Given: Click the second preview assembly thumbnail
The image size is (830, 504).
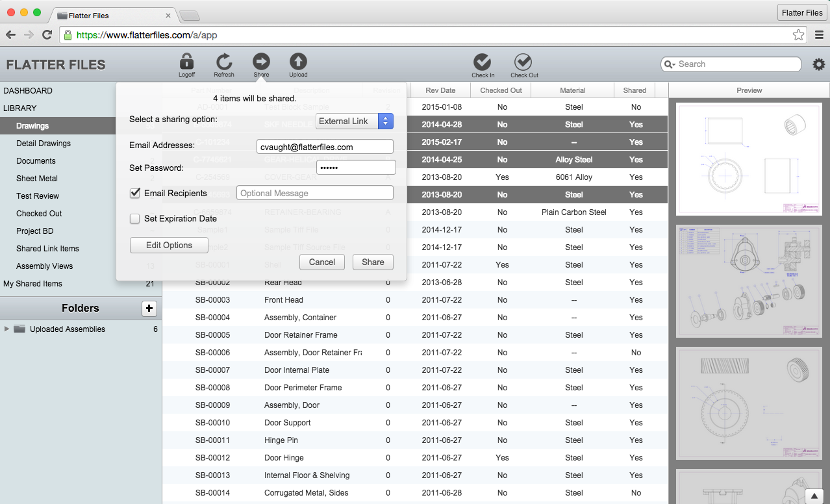Looking at the screenshot, I should pos(750,281).
